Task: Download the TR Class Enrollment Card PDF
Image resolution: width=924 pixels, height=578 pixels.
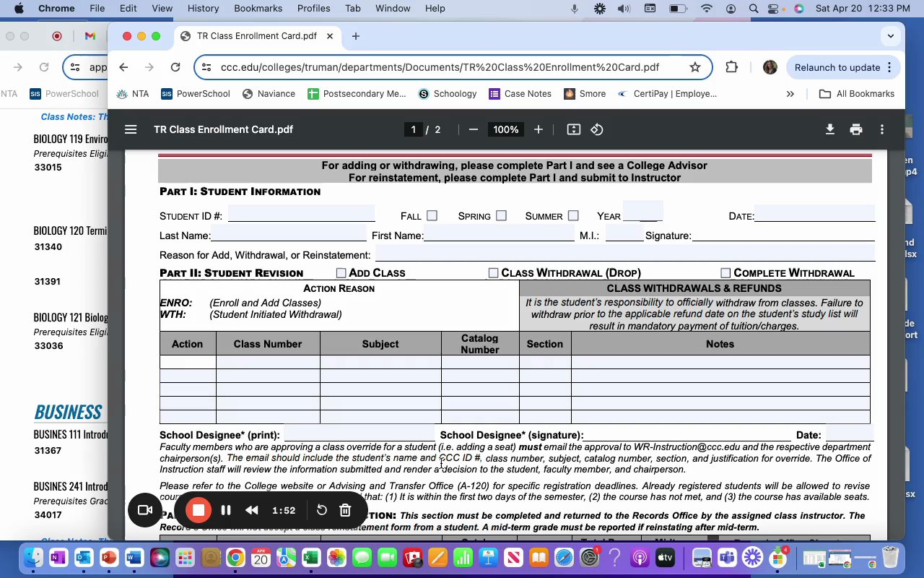Action: coord(830,129)
